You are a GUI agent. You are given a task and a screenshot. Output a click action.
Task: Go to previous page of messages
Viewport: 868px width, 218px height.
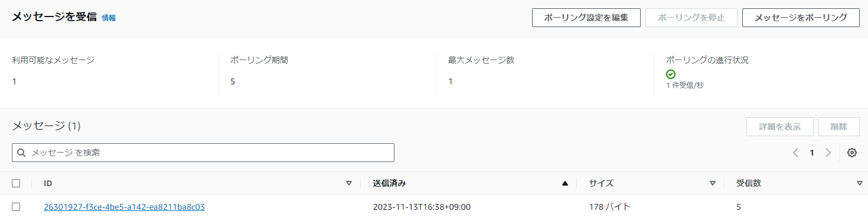click(795, 153)
